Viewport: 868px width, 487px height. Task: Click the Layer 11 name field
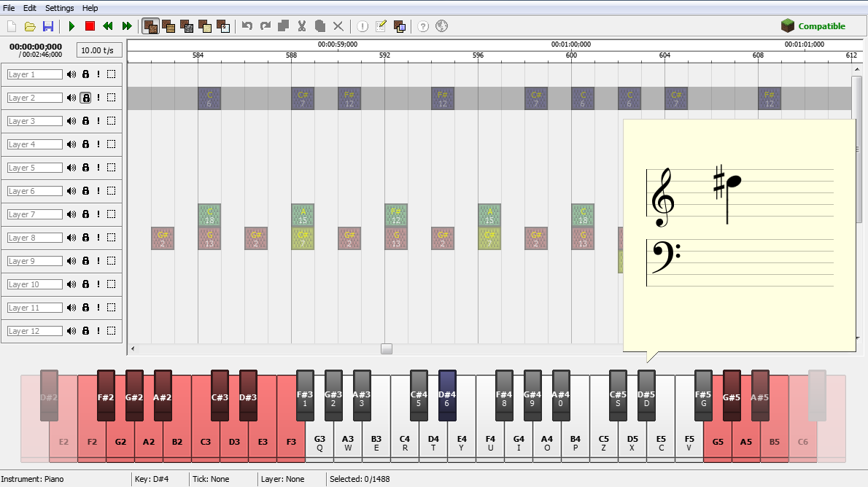click(34, 308)
